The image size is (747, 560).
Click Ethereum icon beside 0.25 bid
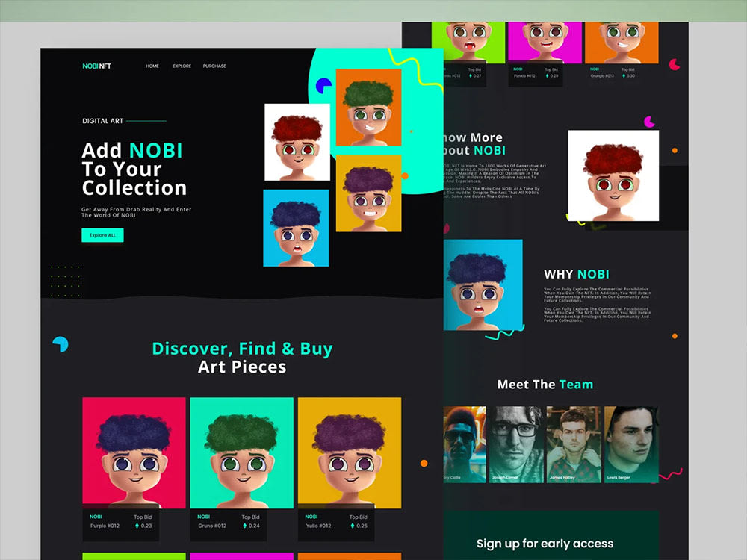tap(353, 526)
